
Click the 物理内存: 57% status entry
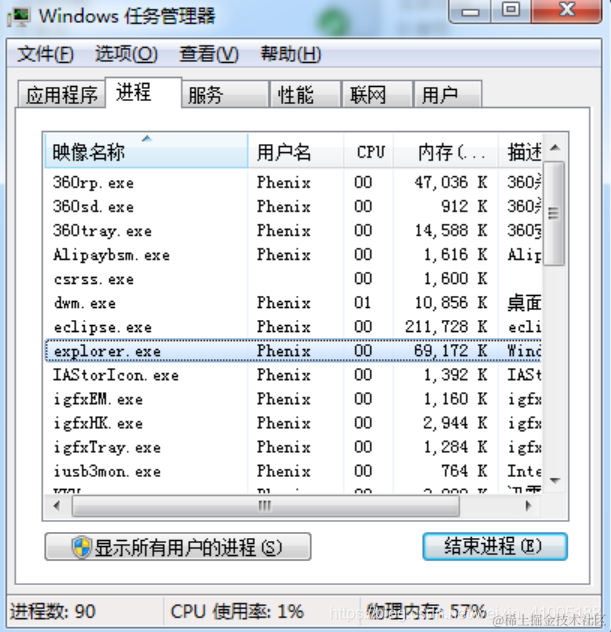pyautogui.click(x=426, y=611)
